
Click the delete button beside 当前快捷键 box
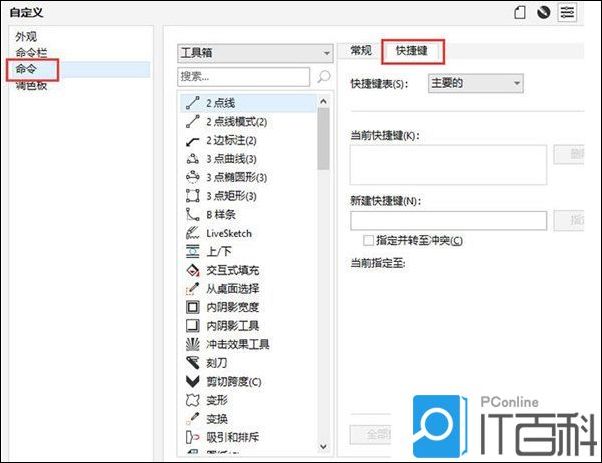[569, 154]
